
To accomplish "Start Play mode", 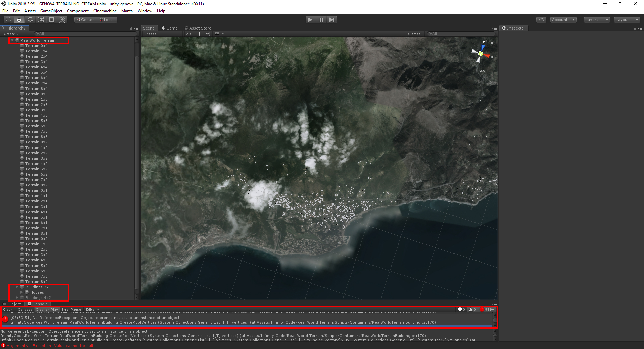I will click(310, 20).
